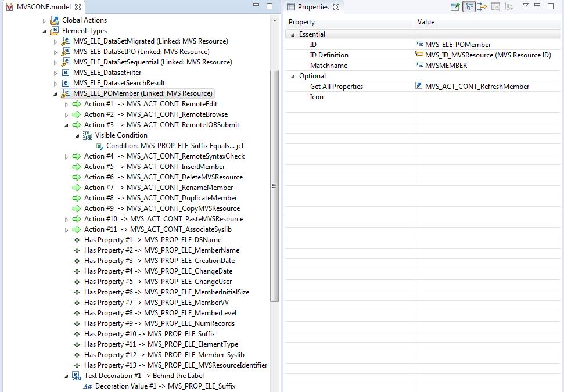Close the MVSCONF.model editor tab
The image size is (564, 392).
click(x=78, y=6)
